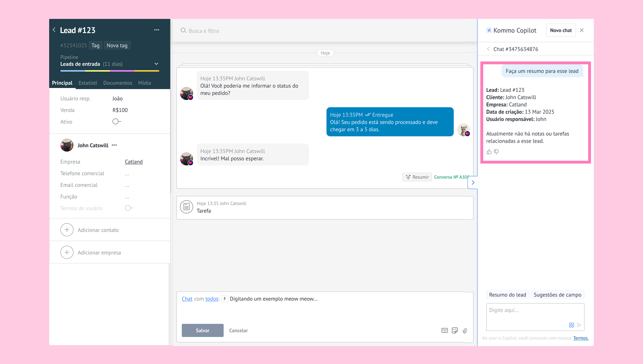Click avatar beside 'Incrível! Mal posso esperar.'

point(187,159)
